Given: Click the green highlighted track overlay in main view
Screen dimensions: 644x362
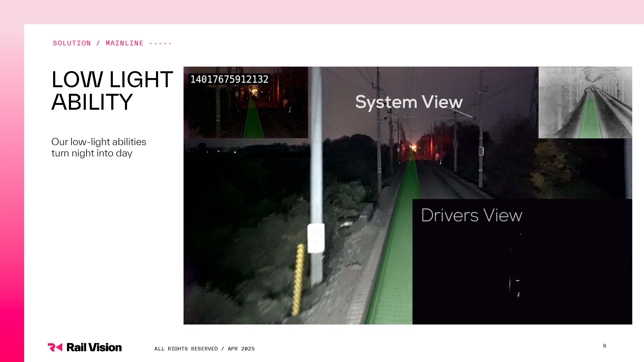Looking at the screenshot, I should click(398, 240).
